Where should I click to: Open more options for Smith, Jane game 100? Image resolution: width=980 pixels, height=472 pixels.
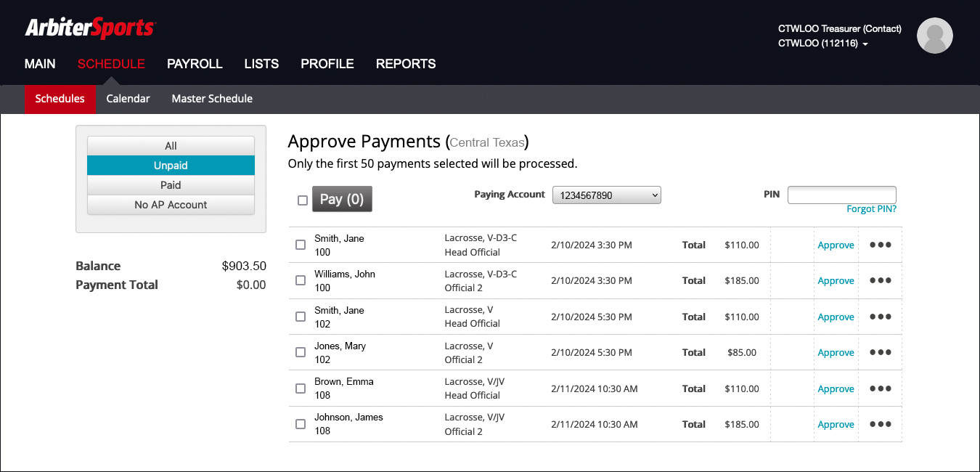click(x=880, y=245)
